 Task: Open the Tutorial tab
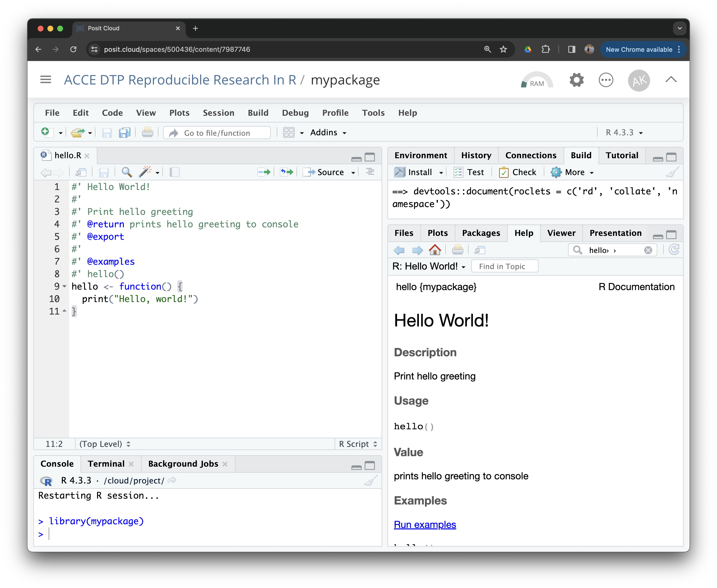[x=622, y=155]
